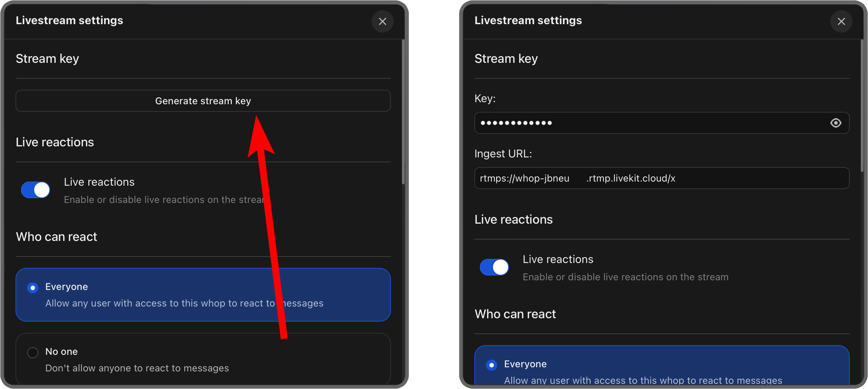Click Everyone card description above No one option
Image resolution: width=868 pixels, height=389 pixels.
184,303
